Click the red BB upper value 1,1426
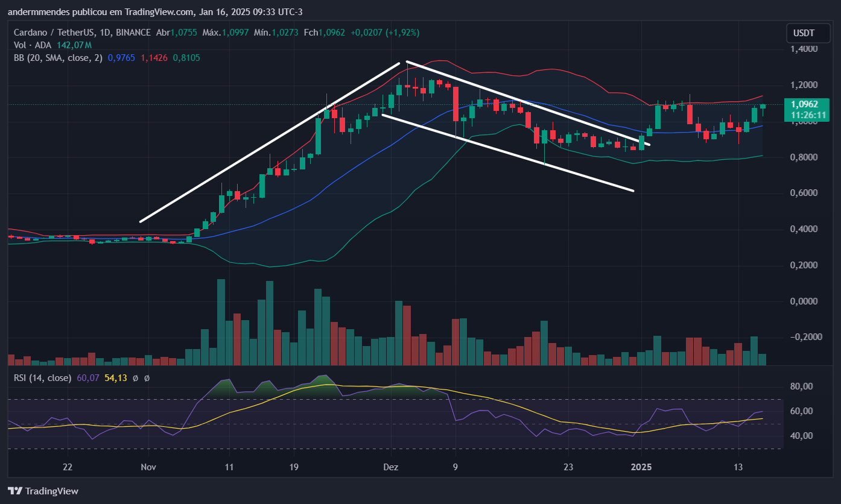 coord(154,58)
